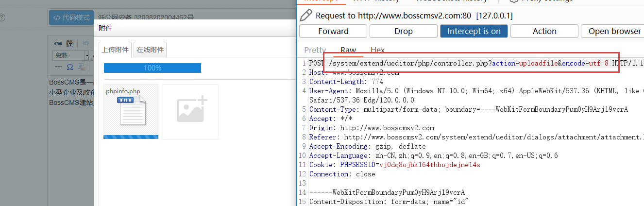This screenshot has height=206, width=644.
Task: Click the HTML source icon in editor toolbar
Action: pyautogui.click(x=58, y=43)
